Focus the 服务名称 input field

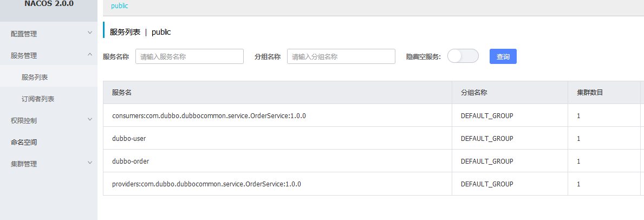click(x=190, y=56)
